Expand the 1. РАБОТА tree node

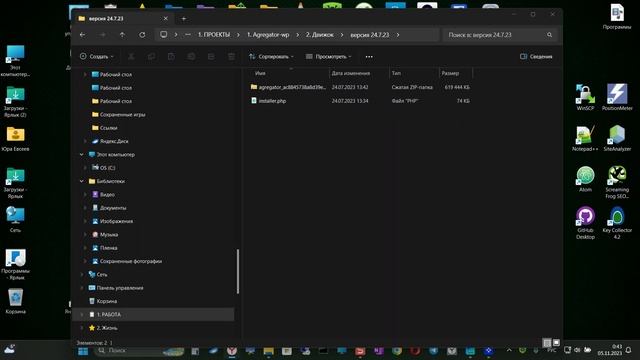[x=82, y=315]
